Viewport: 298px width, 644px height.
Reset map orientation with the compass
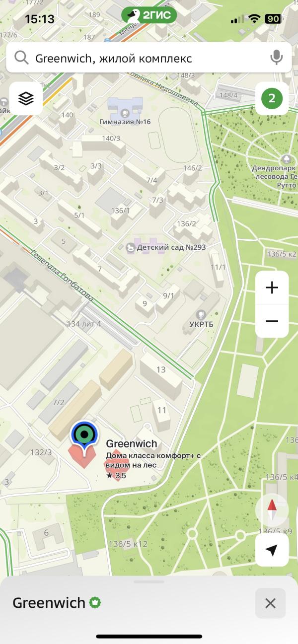272,510
